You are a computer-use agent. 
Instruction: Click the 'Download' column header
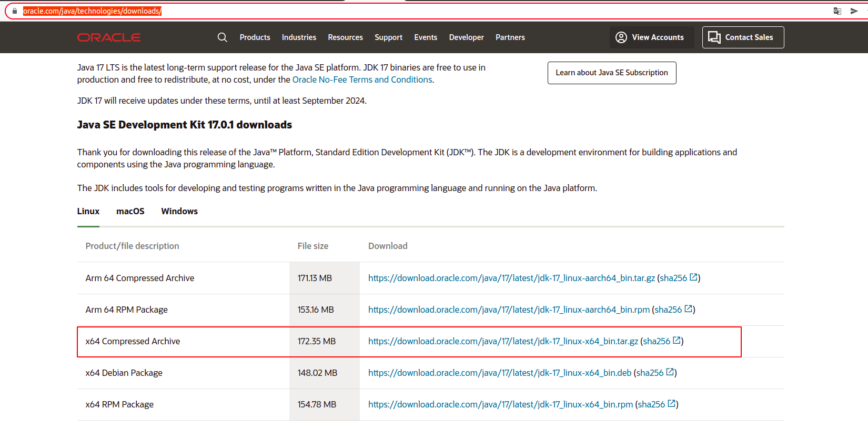(388, 246)
